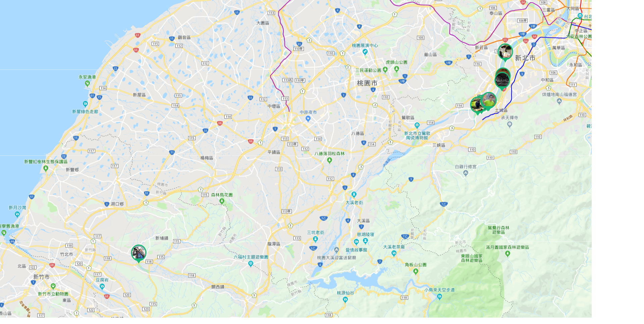Screen dimensions: 644x324
Task: Open the photo marker near 新埔鎮
Action: click(139, 253)
